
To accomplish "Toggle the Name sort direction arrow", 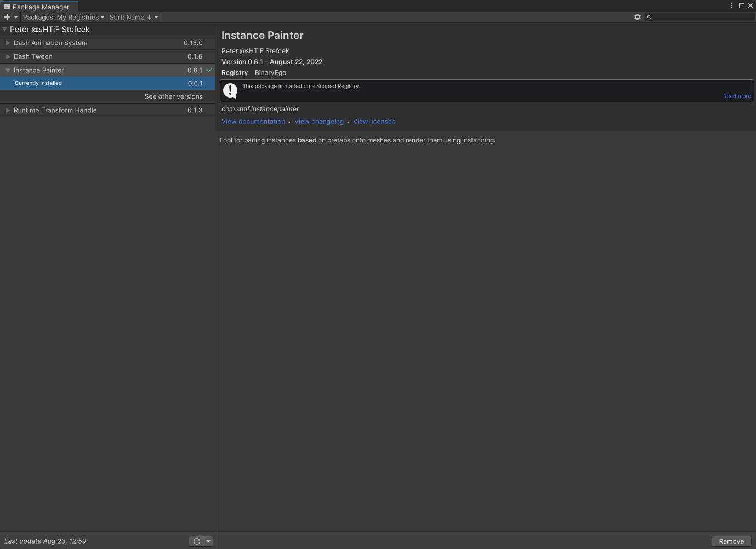I will point(149,17).
